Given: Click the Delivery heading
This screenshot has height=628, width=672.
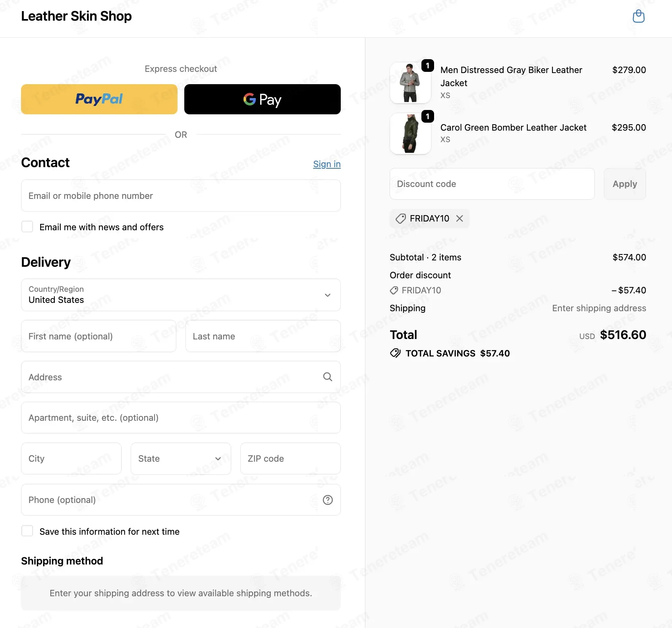Looking at the screenshot, I should point(46,262).
